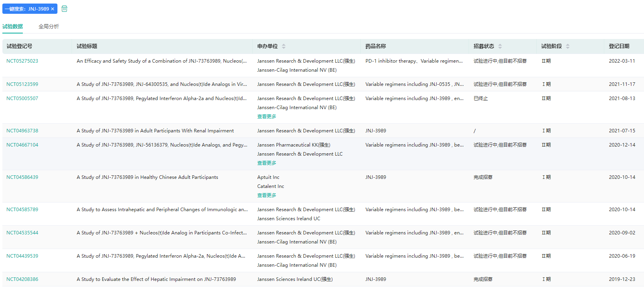Expand 查看更多 for trial NCT05005507 sponsors
The width and height of the screenshot is (644, 288).
pos(267,117)
